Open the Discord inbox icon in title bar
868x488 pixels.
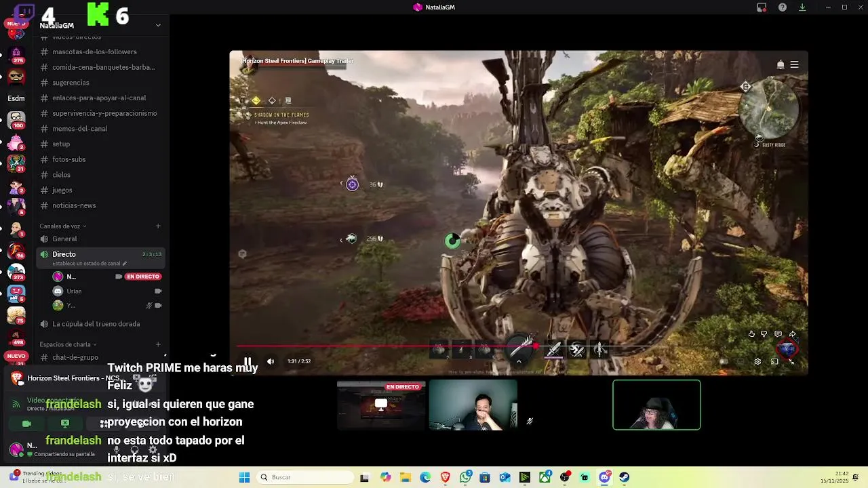pos(762,7)
